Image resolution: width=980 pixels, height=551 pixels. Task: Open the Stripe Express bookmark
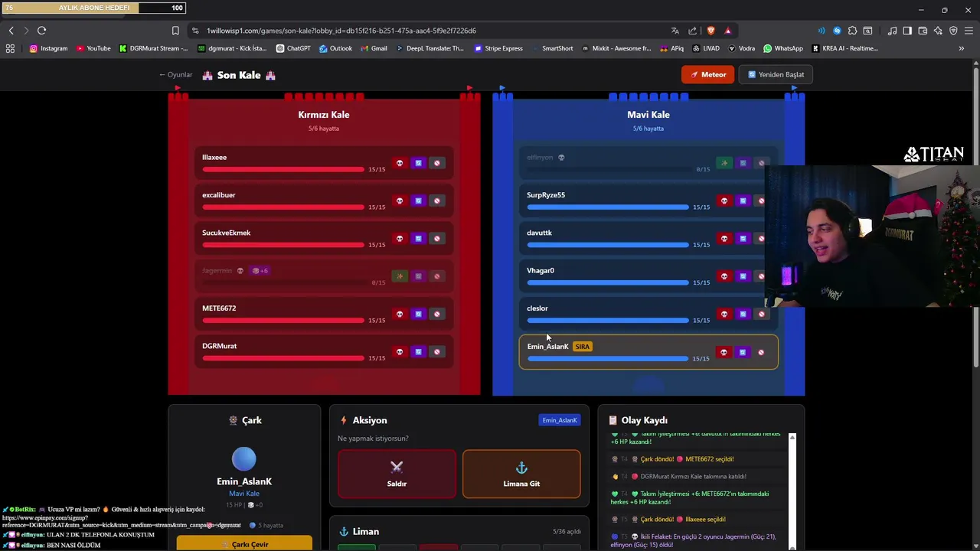tap(498, 48)
